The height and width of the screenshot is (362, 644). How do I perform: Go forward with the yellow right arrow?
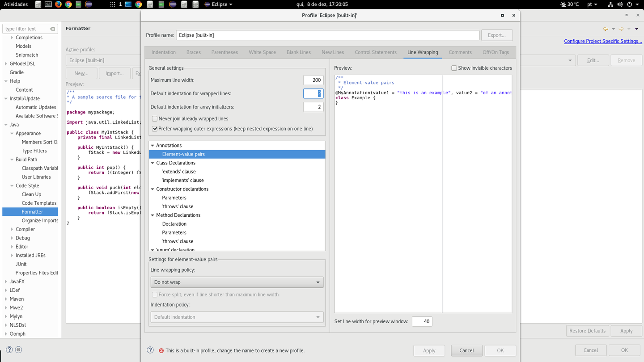click(621, 29)
